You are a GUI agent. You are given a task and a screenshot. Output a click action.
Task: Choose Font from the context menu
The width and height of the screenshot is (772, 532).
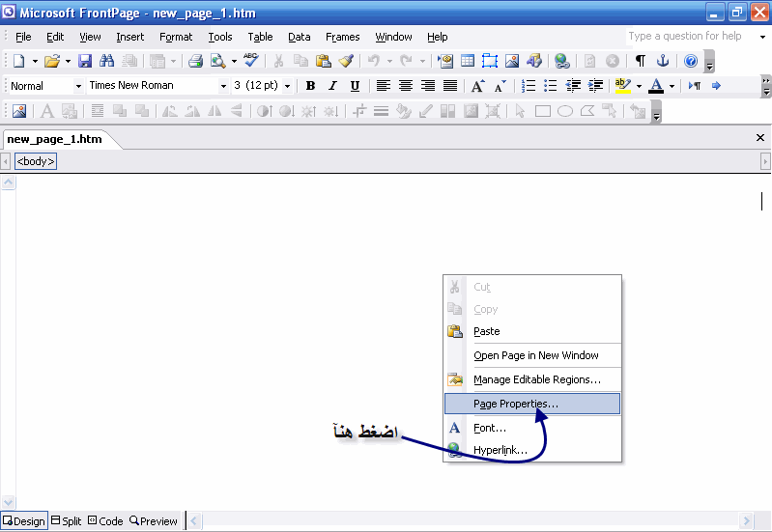[x=532, y=428]
